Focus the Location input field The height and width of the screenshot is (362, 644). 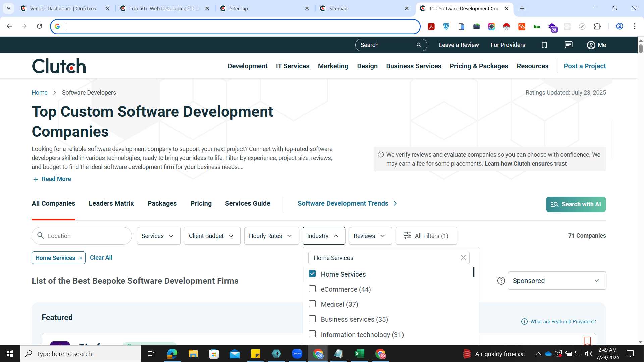pos(82,236)
